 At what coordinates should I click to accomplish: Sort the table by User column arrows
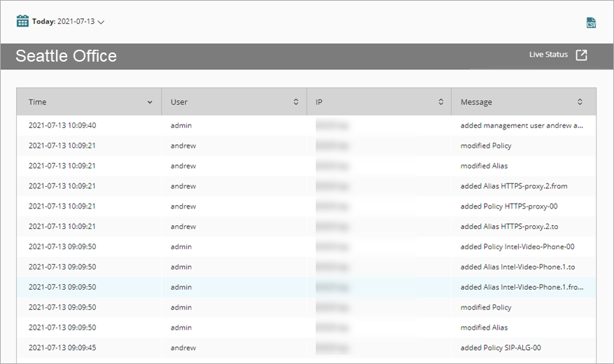295,102
